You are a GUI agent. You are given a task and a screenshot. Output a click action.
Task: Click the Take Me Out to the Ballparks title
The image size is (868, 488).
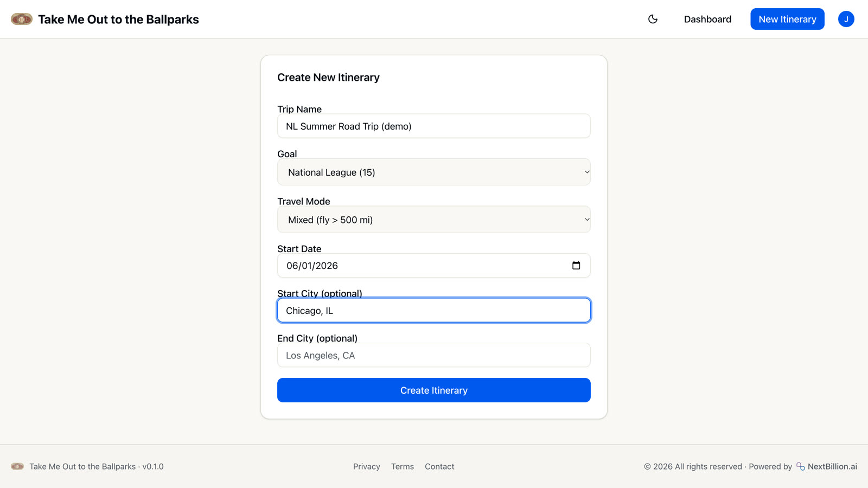[118, 20]
